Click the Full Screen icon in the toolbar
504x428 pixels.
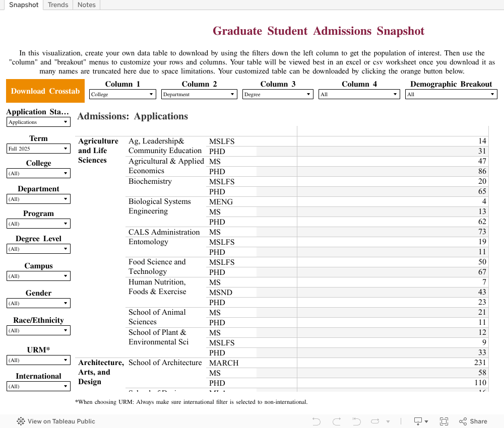444,421
